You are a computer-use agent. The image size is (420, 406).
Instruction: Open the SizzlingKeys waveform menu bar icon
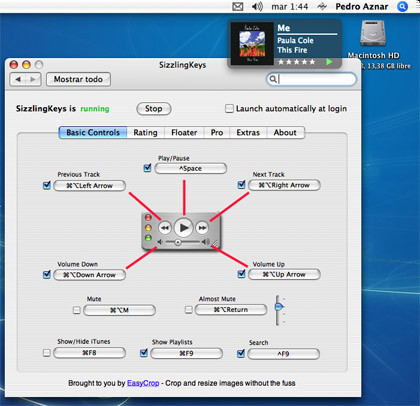[x=322, y=6]
